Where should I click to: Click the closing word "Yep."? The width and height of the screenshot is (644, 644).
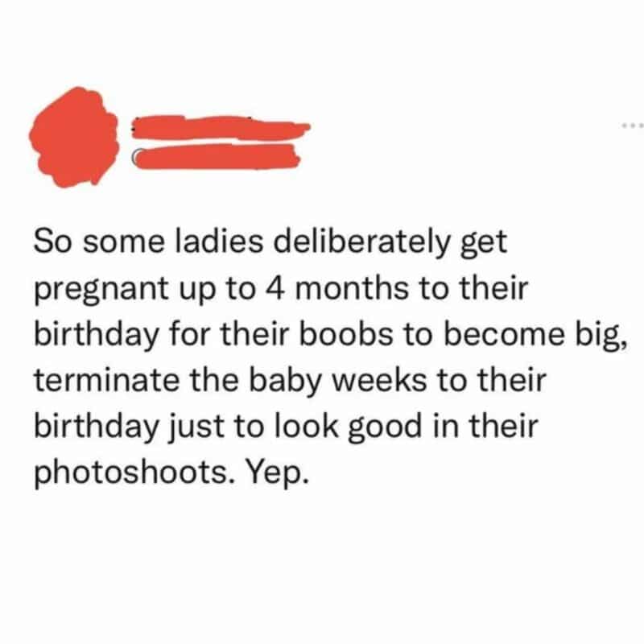[276, 473]
